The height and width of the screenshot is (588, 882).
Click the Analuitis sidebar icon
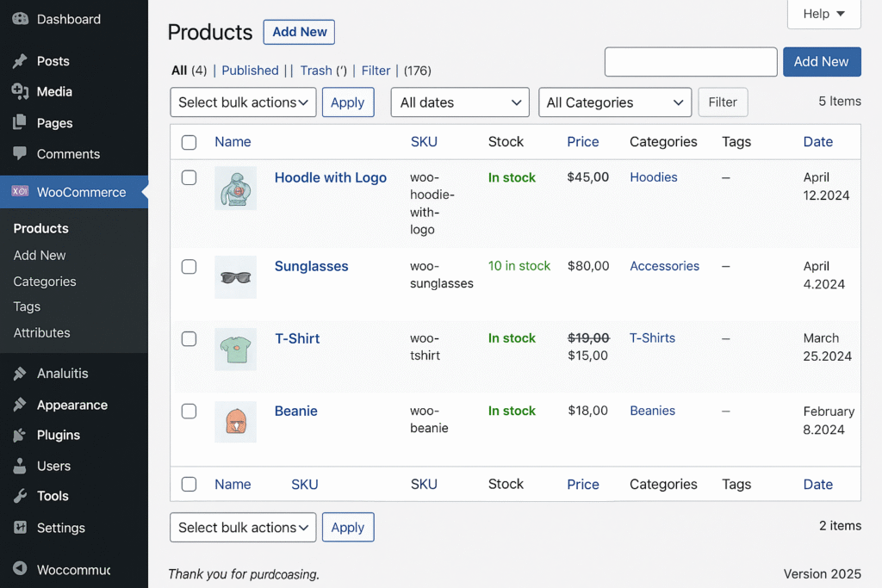21,373
